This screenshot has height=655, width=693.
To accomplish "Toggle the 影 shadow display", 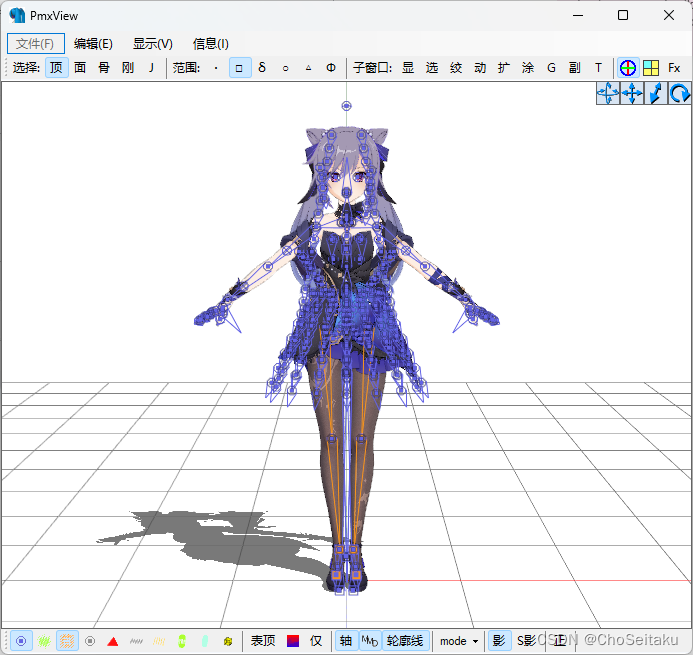I will point(499,641).
